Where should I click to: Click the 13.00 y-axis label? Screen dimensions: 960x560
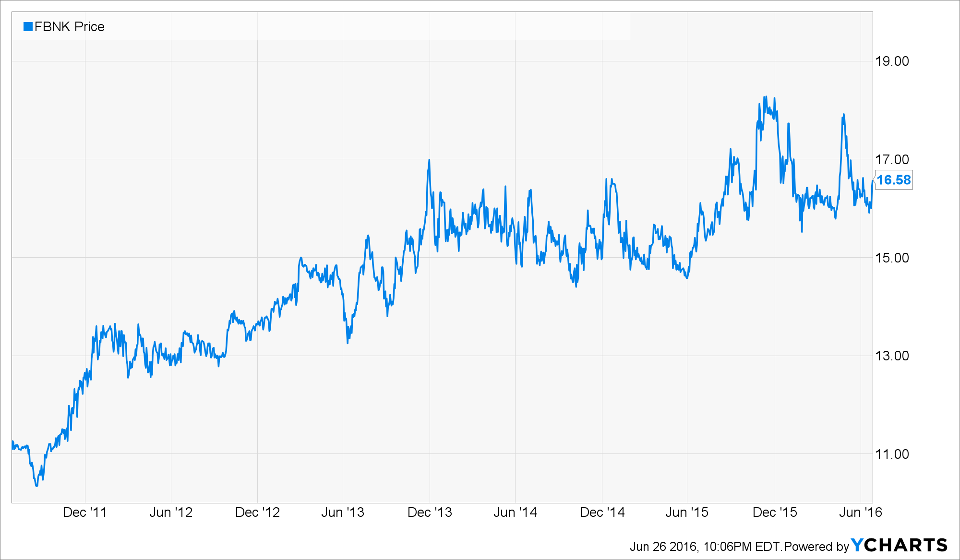(x=892, y=356)
